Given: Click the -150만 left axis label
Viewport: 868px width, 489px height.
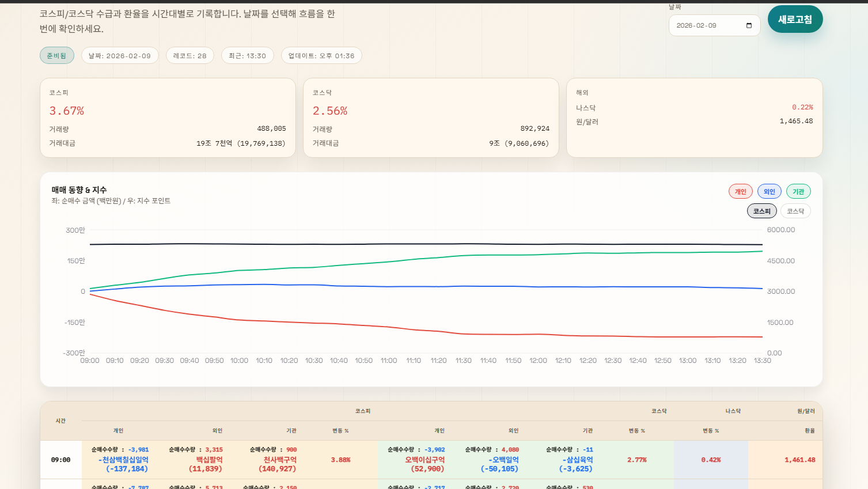Looking at the screenshot, I should point(74,323).
